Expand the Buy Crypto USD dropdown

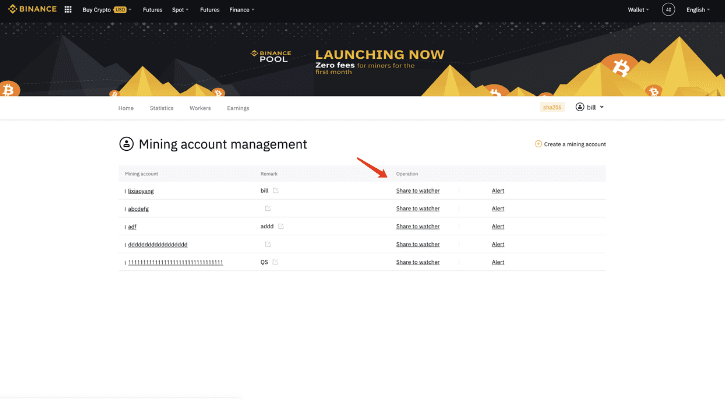(107, 10)
